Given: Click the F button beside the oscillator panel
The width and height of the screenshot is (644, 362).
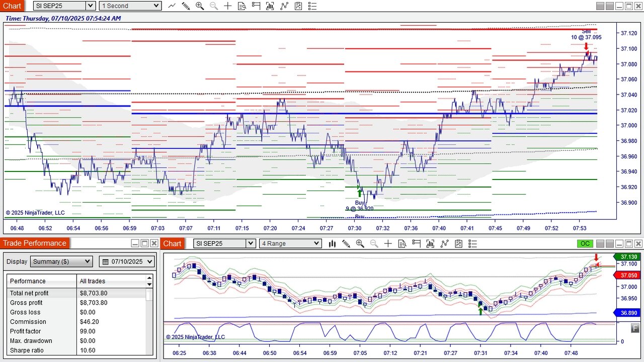Looking at the screenshot, I should coord(636,328).
